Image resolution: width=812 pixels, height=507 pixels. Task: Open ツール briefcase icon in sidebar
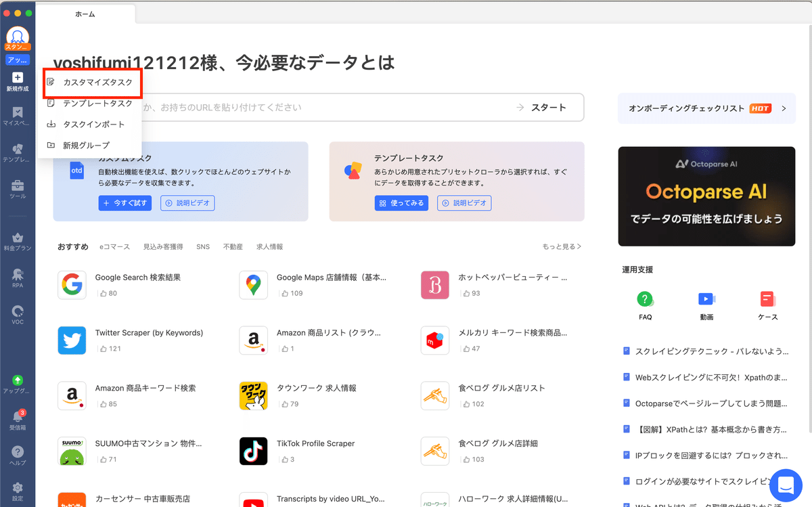pyautogui.click(x=18, y=185)
